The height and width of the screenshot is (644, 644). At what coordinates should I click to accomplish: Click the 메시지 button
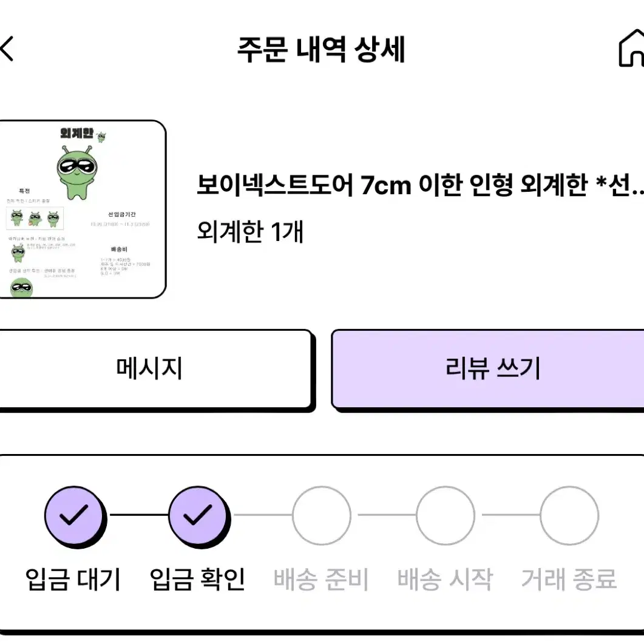(155, 369)
